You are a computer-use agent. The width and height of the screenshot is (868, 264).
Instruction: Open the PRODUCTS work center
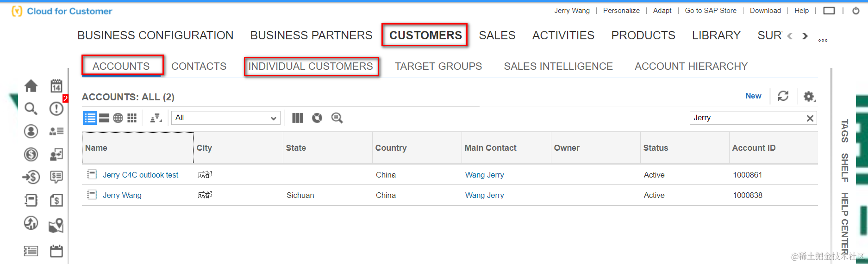click(x=643, y=35)
